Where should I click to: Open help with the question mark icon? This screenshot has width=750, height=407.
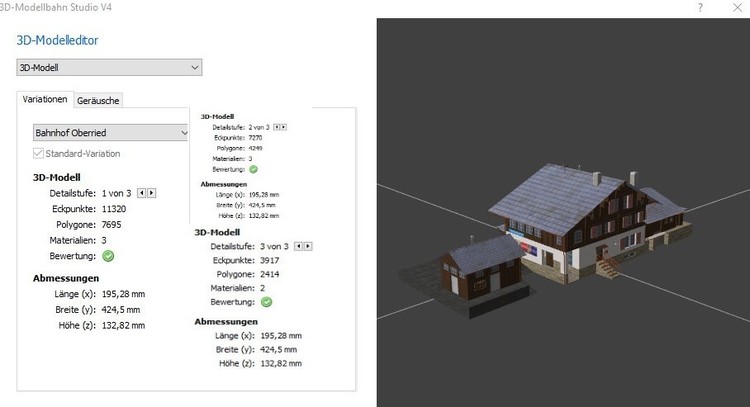[700, 7]
